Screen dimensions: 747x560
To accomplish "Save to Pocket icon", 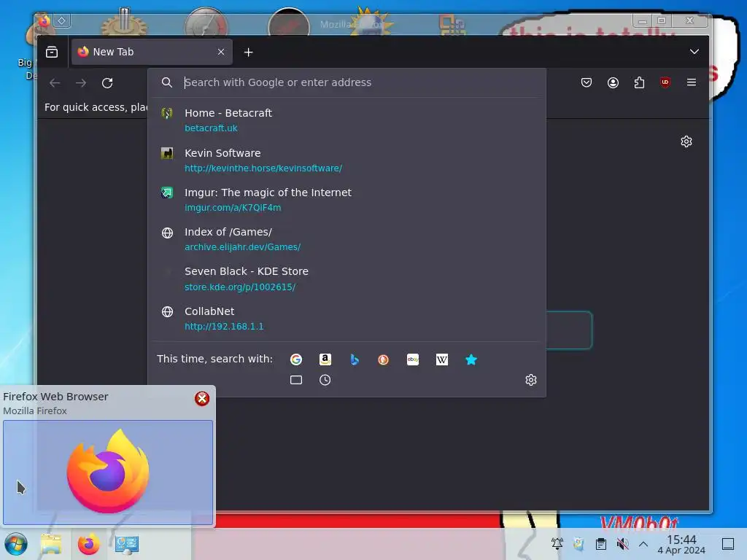I will [x=587, y=82].
